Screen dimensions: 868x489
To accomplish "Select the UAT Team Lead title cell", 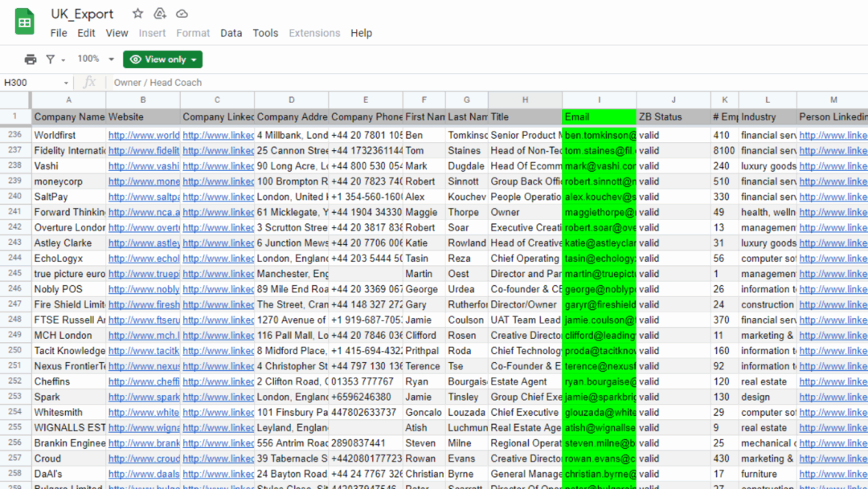I will click(525, 320).
